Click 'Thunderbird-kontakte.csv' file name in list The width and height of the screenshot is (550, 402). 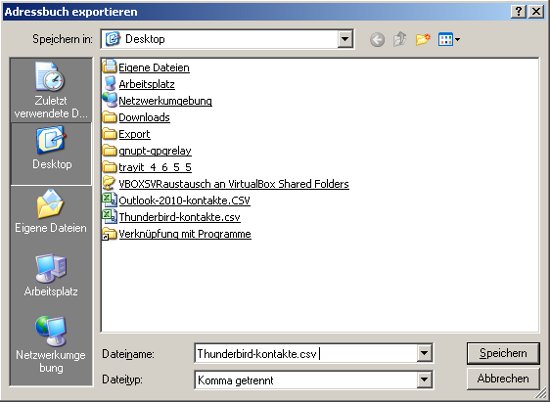pyautogui.click(x=180, y=217)
